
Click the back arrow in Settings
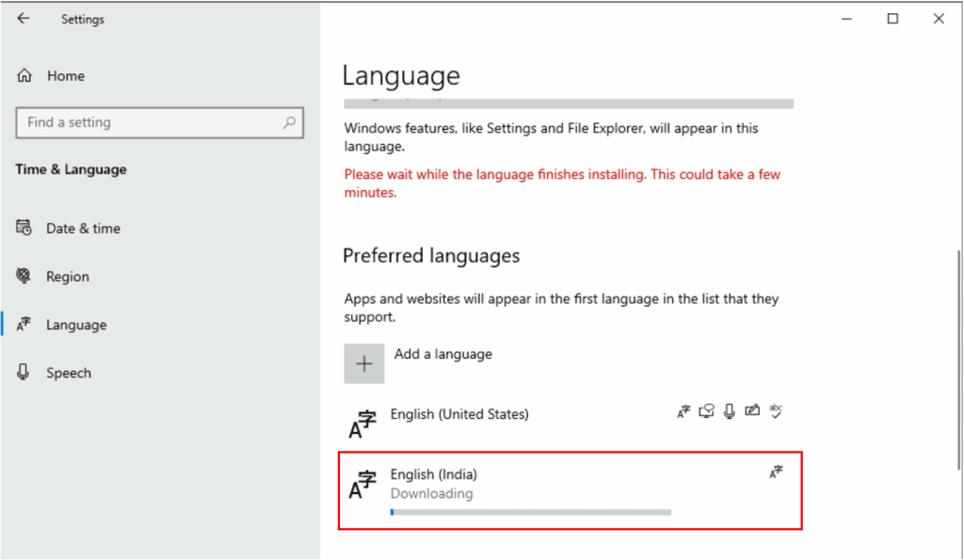click(24, 19)
